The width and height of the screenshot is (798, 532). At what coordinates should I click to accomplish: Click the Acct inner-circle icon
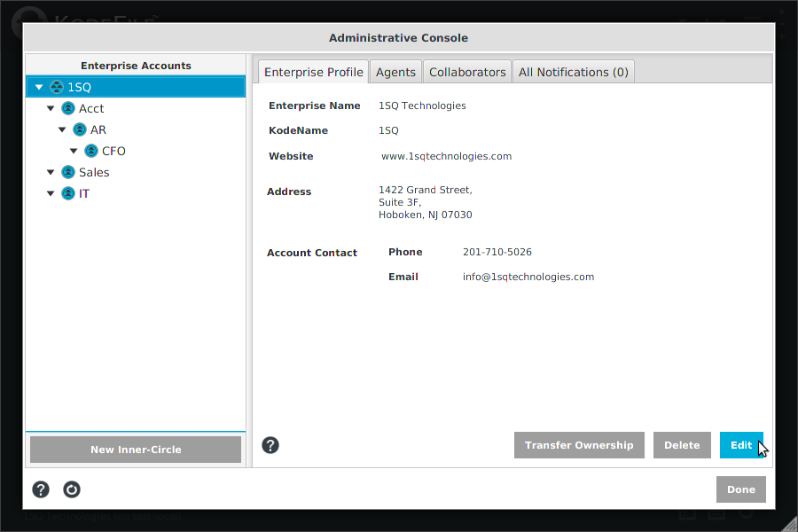(68, 108)
